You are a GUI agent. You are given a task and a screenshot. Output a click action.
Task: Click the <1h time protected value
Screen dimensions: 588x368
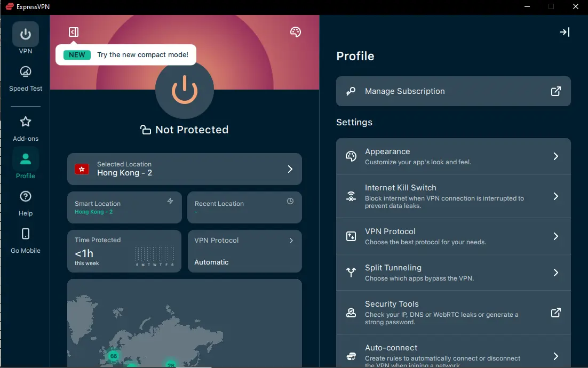coord(84,254)
